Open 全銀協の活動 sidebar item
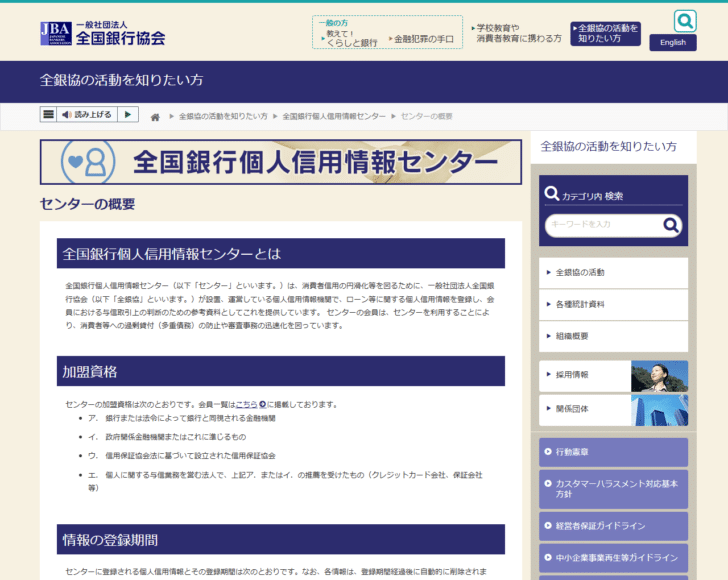 click(x=613, y=273)
